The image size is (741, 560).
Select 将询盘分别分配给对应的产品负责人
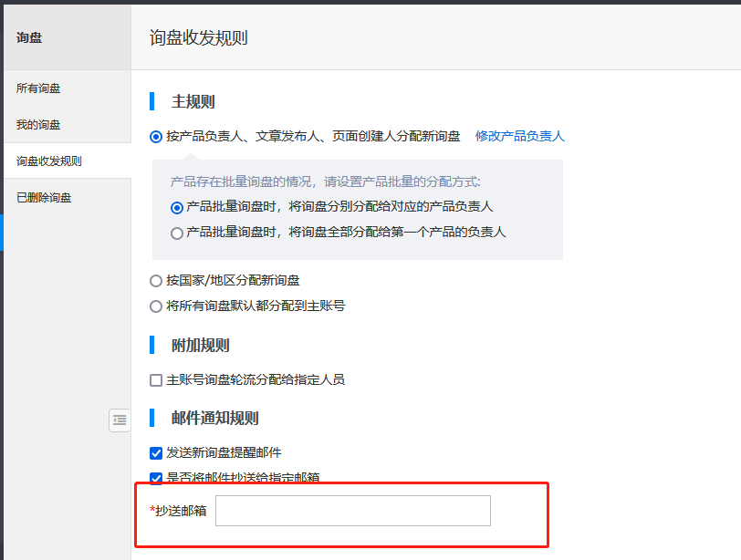point(177,208)
